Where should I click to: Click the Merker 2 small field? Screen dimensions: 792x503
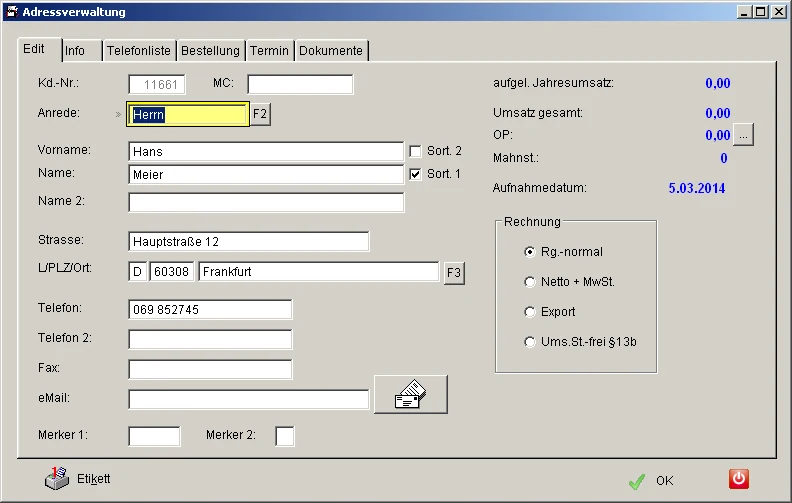285,436
